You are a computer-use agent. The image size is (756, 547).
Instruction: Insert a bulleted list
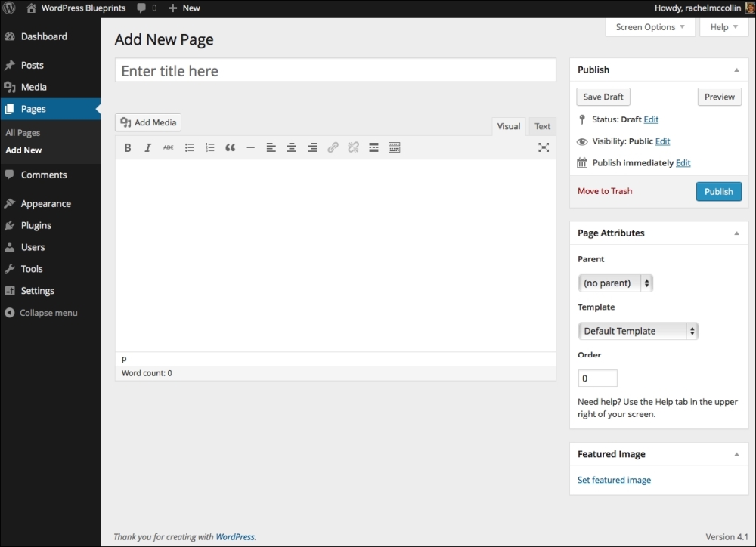[x=189, y=147]
